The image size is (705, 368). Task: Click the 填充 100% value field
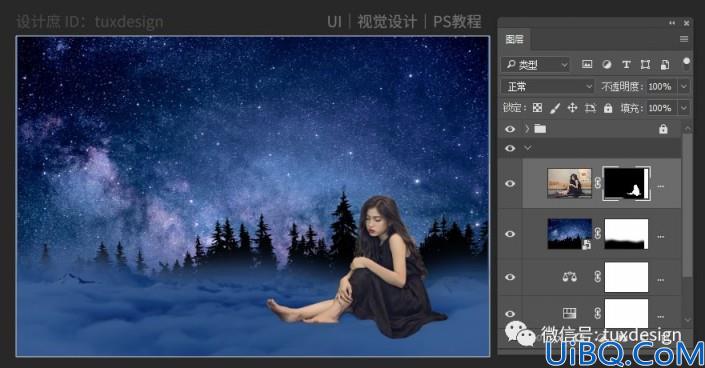click(661, 108)
